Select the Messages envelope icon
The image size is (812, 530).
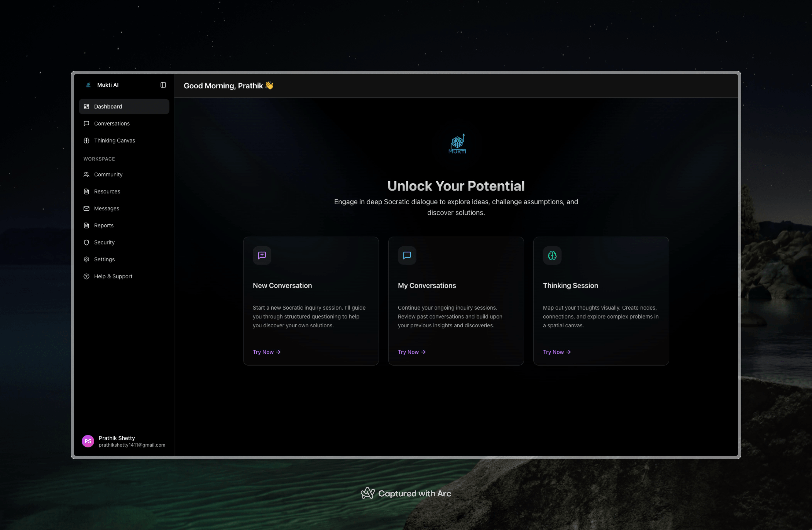86,208
